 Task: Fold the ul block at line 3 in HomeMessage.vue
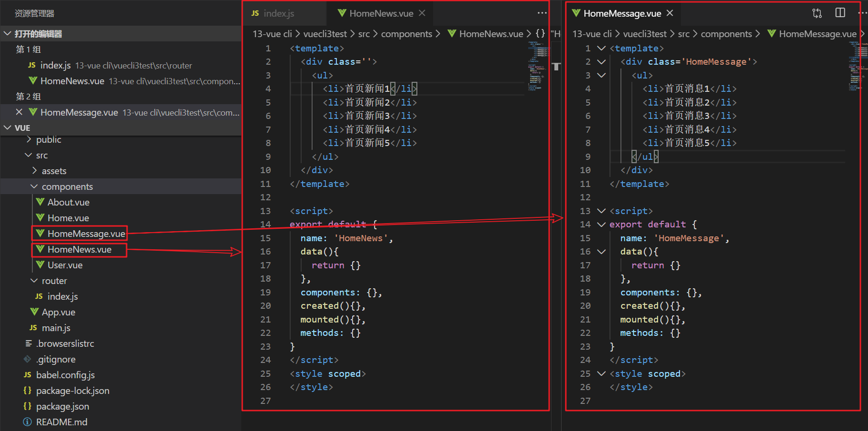point(602,75)
